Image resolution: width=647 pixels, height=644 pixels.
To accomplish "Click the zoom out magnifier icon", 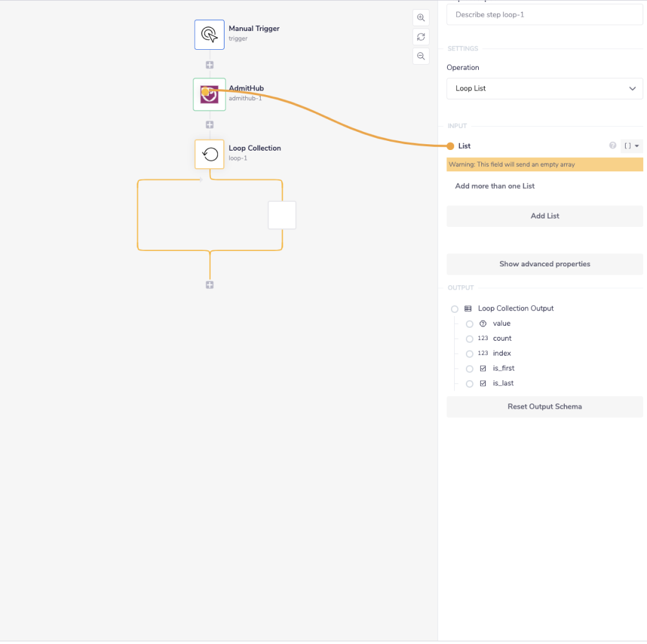I will tap(421, 56).
